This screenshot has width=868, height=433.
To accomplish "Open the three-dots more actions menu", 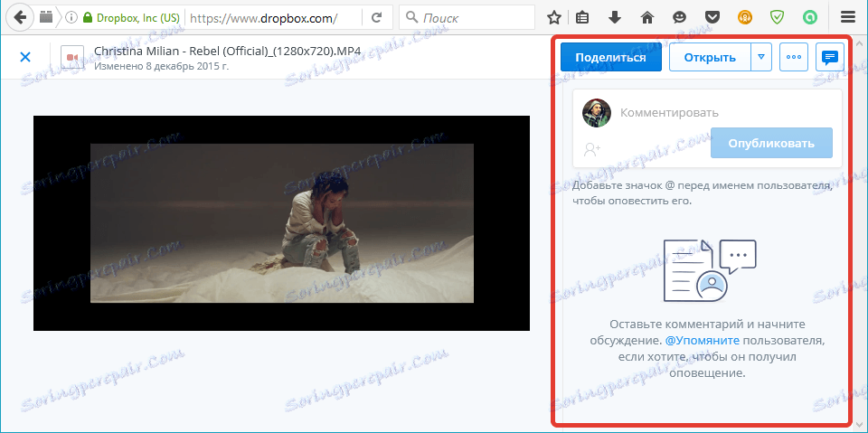I will [794, 58].
